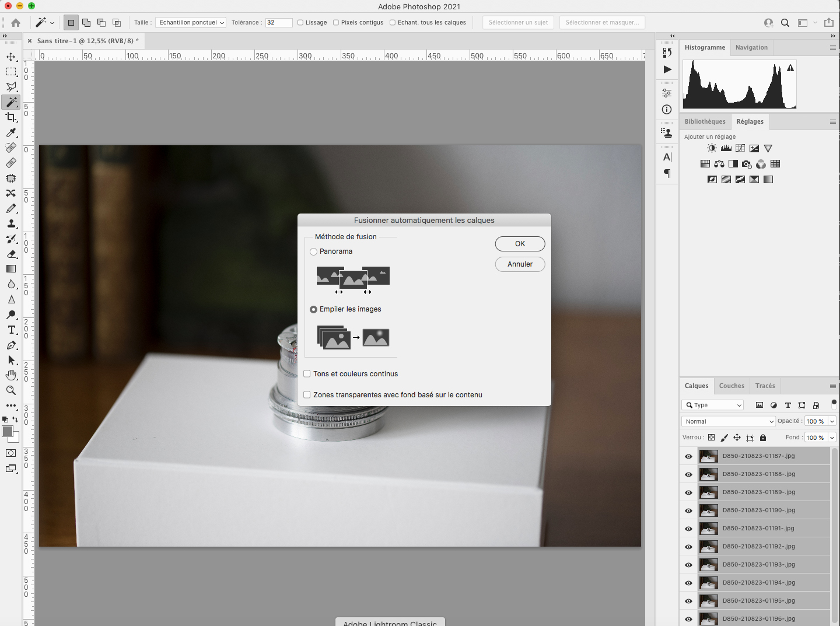The image size is (840, 626).
Task: Open the Taille sample size dropdown
Action: point(191,22)
